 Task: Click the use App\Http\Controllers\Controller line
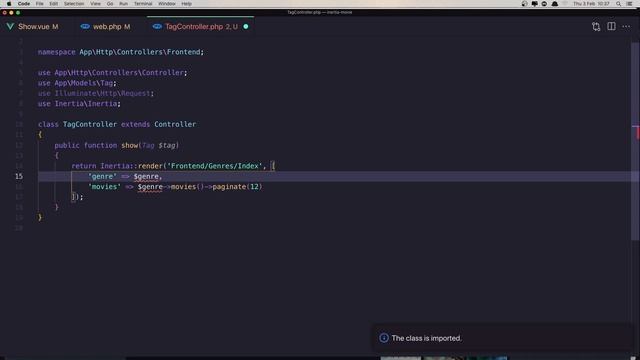click(113, 73)
